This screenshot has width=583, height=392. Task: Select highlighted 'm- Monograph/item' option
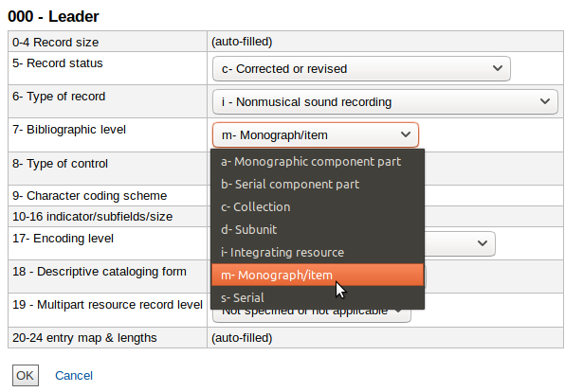point(318,276)
